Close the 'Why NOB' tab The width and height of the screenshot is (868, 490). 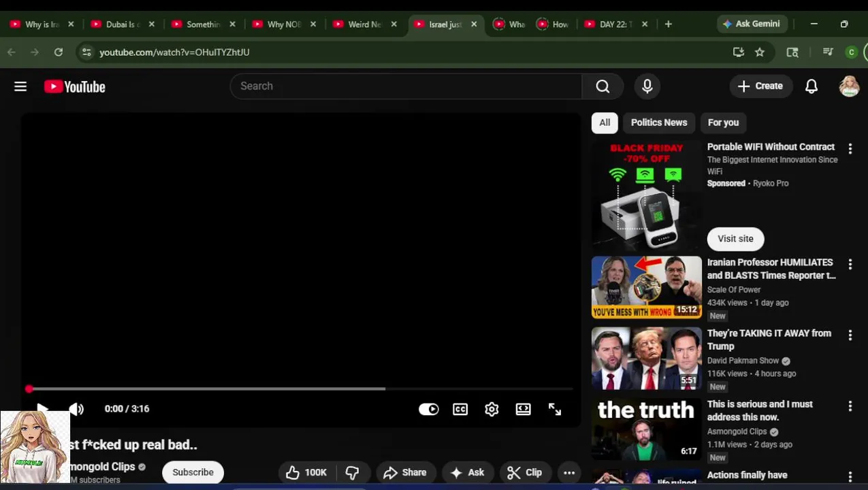click(313, 24)
